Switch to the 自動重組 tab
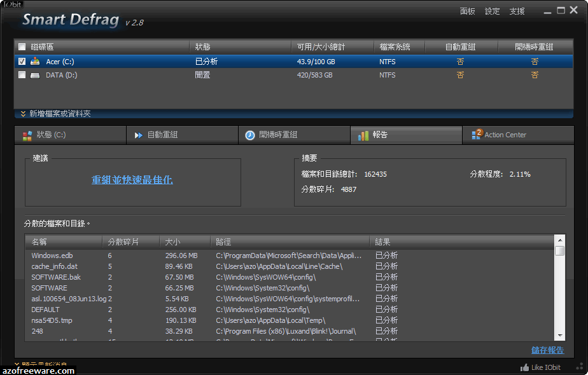The image size is (588, 375). [x=182, y=135]
